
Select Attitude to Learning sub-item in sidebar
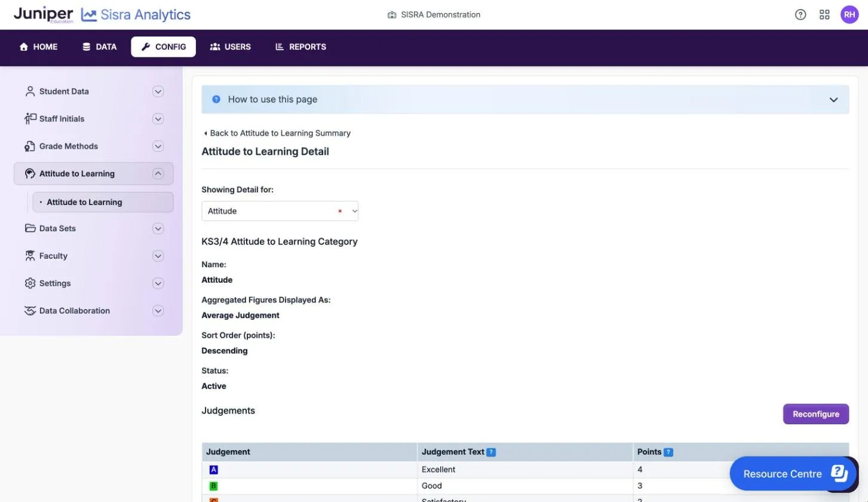coord(103,202)
